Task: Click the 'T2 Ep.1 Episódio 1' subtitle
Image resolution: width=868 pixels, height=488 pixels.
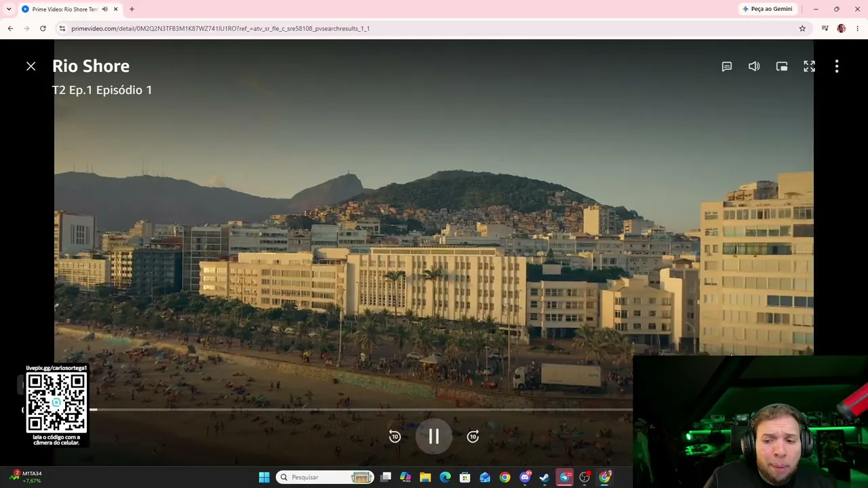Action: point(102,90)
